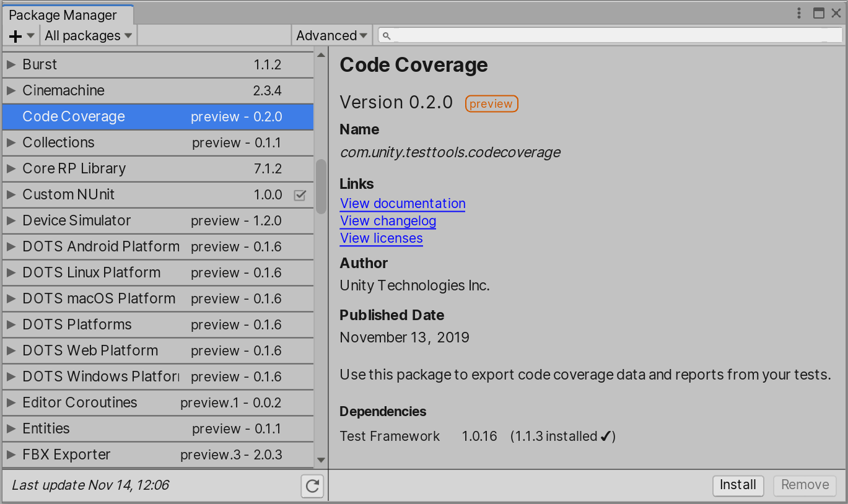Click the Test Framework dependency

coord(390,437)
